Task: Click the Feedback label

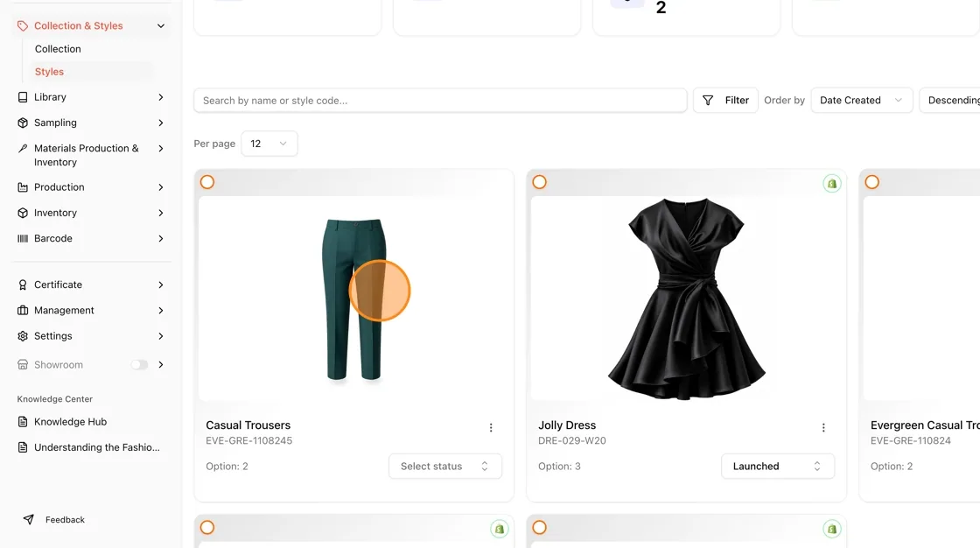Action: tap(65, 519)
